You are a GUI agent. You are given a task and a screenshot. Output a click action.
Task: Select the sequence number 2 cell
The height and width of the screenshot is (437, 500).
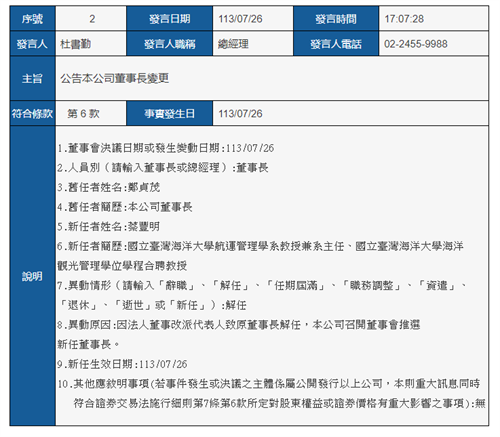coord(91,19)
